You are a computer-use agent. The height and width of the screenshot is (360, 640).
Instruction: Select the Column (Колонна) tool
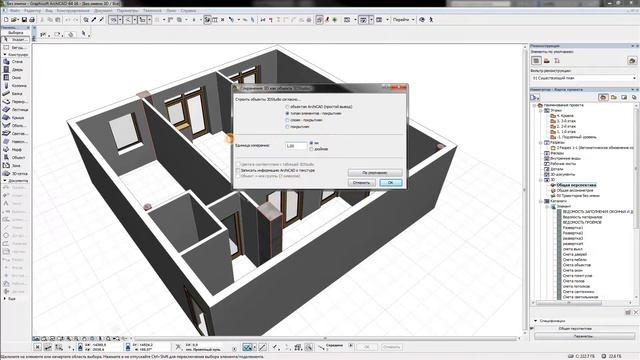(x=15, y=86)
